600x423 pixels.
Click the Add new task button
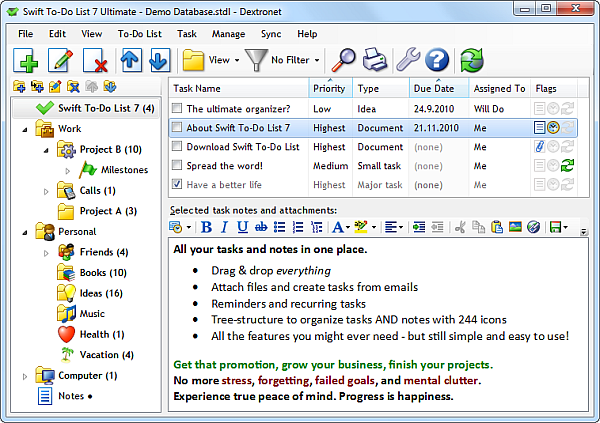26,60
